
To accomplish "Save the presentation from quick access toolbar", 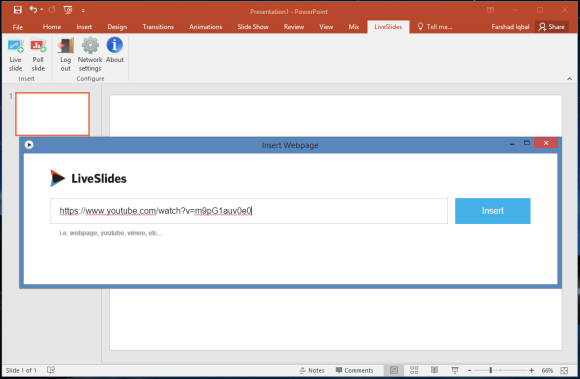I will click(17, 10).
